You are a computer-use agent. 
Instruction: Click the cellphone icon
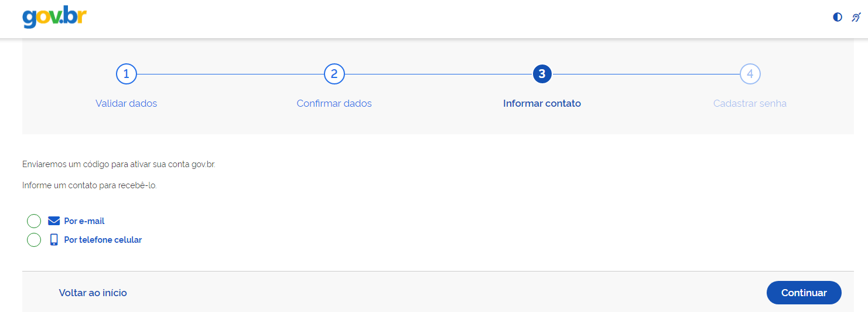click(x=54, y=239)
